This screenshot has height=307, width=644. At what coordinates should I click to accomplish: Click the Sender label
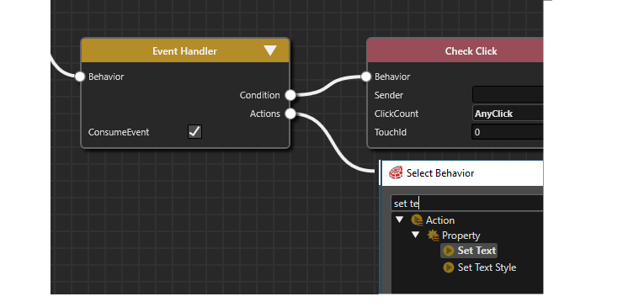(389, 95)
